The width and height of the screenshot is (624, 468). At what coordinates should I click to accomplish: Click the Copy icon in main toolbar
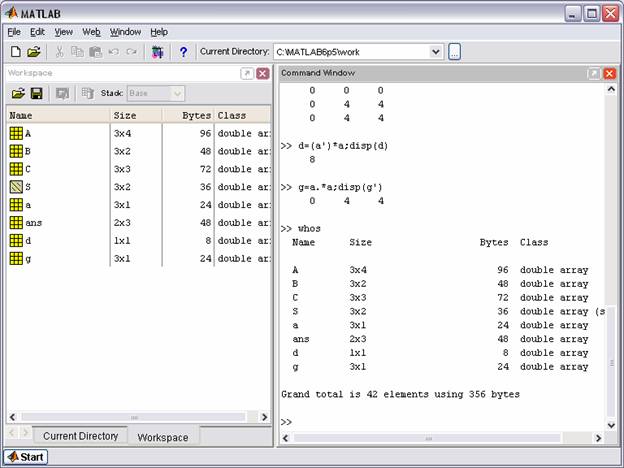click(x=77, y=52)
